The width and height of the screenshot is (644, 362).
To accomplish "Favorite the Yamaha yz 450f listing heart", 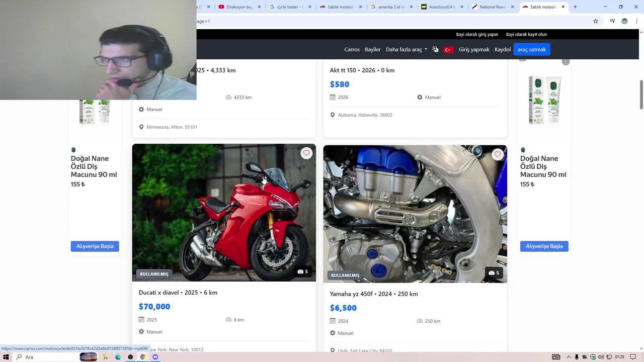I will pos(498,154).
